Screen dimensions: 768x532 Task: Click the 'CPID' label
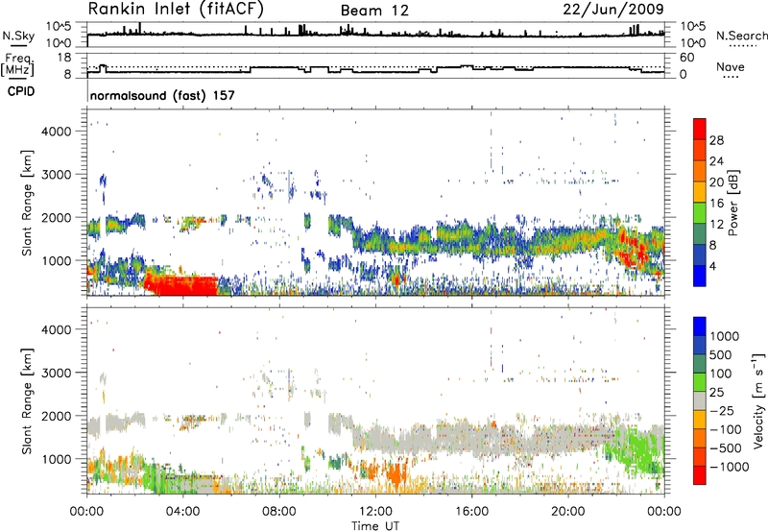pyautogui.click(x=21, y=91)
